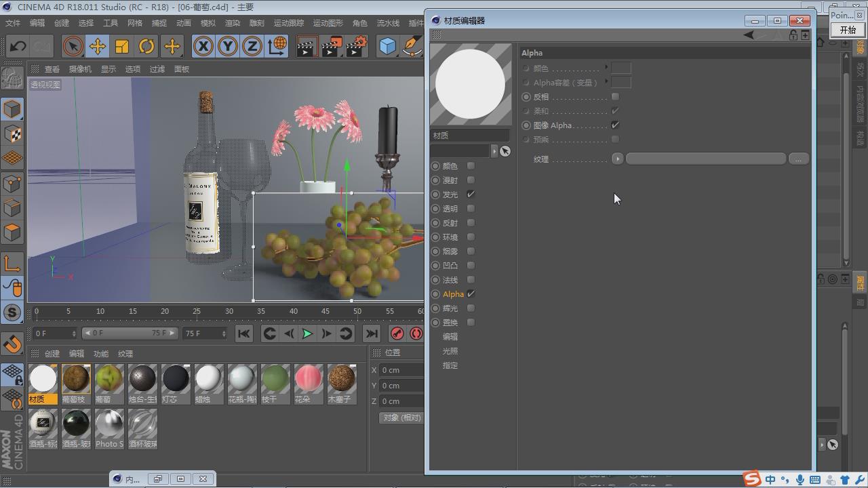Click the texture browse ... button
The image size is (868, 488).
click(x=799, y=159)
